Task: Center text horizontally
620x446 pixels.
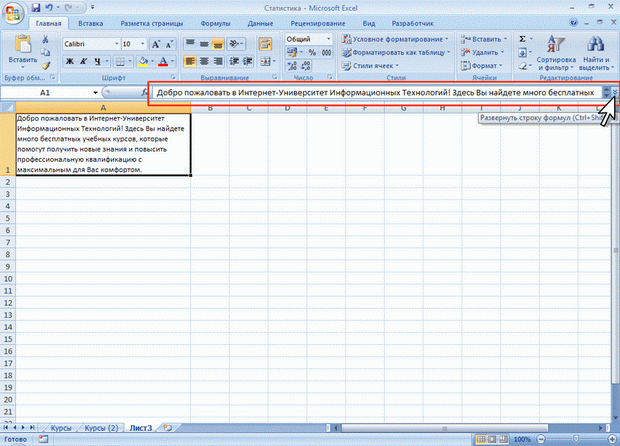Action: [x=204, y=61]
